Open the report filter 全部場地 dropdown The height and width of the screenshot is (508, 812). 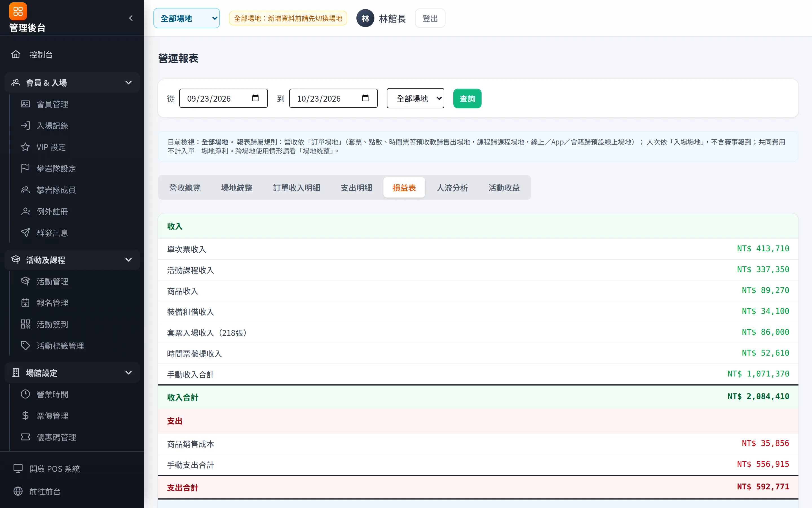click(x=415, y=98)
